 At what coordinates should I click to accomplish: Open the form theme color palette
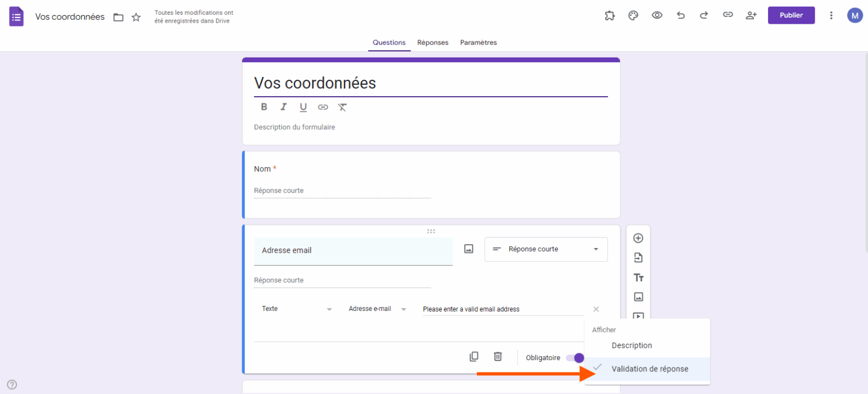point(633,15)
